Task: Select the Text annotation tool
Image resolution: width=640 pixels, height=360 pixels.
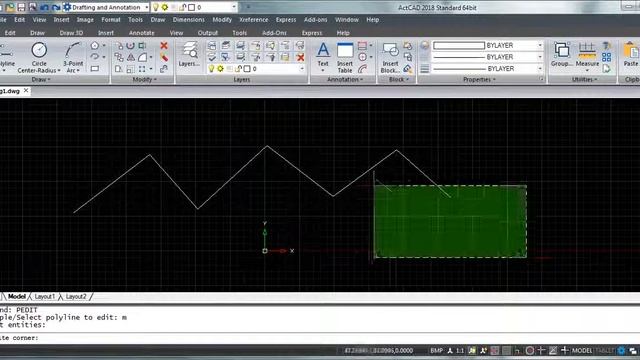Action: click(x=323, y=56)
